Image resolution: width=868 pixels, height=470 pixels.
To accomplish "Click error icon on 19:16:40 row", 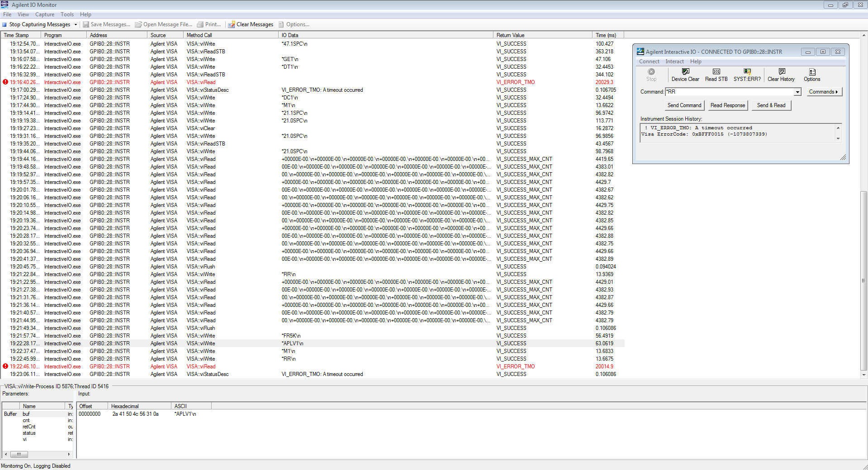I will point(5,82).
